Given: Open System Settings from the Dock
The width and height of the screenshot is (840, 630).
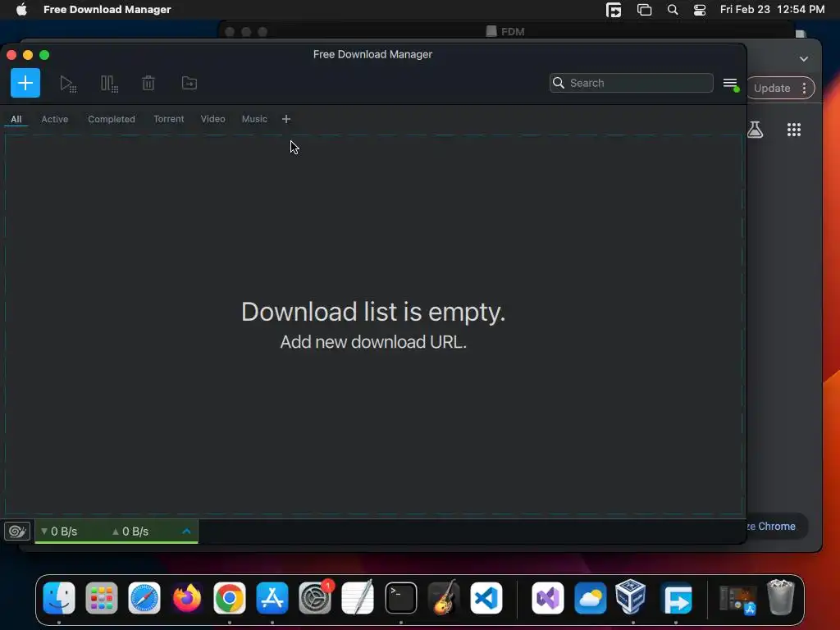Looking at the screenshot, I should click(315, 598).
